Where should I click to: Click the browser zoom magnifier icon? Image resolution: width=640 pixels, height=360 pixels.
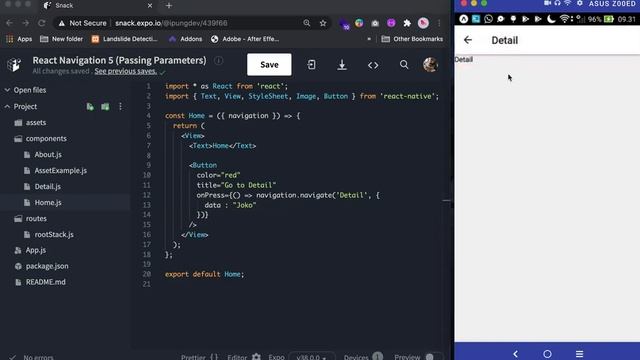307,23
